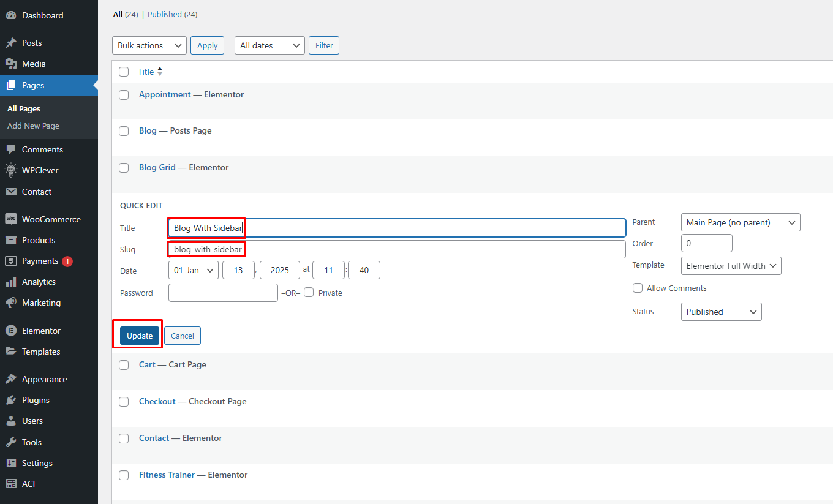Switch to the Published (24) filter

(173, 14)
